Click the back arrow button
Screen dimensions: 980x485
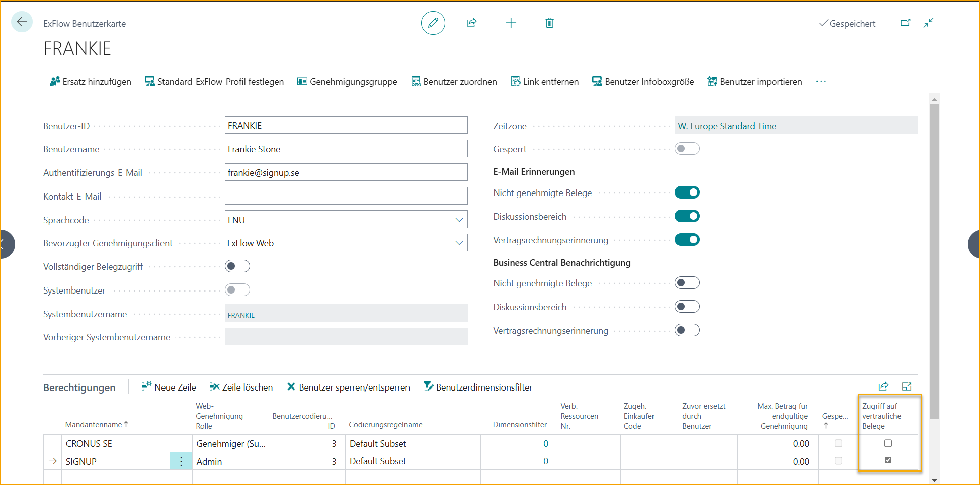(x=22, y=22)
